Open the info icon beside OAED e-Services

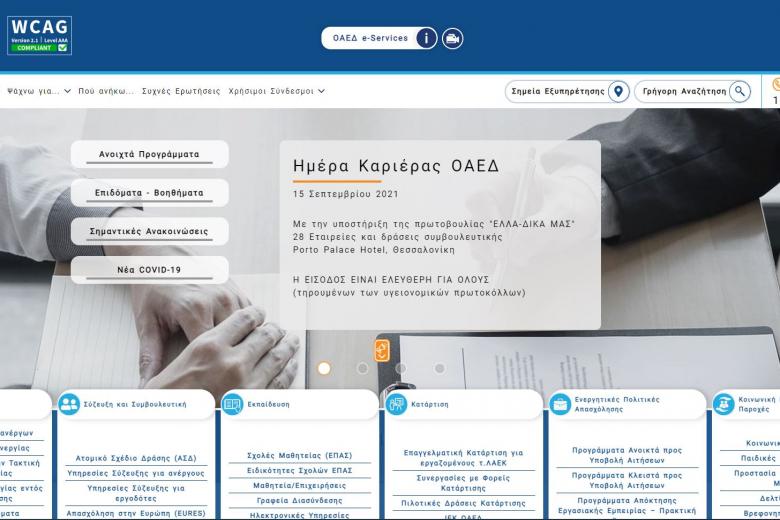coord(426,38)
